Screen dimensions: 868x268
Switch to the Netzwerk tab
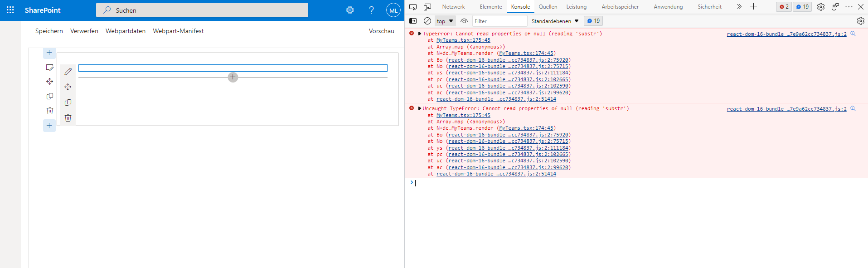pos(453,7)
